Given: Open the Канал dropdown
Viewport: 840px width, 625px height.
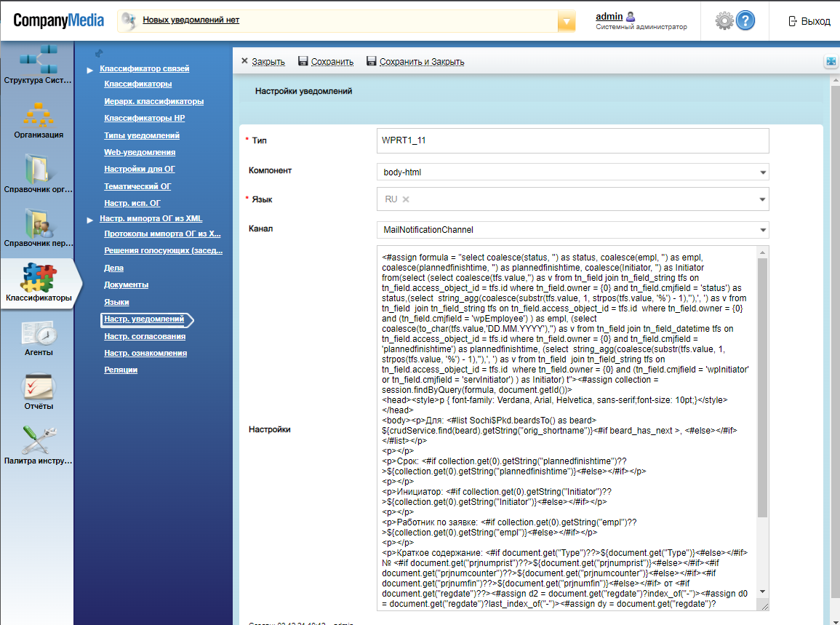Looking at the screenshot, I should point(763,230).
